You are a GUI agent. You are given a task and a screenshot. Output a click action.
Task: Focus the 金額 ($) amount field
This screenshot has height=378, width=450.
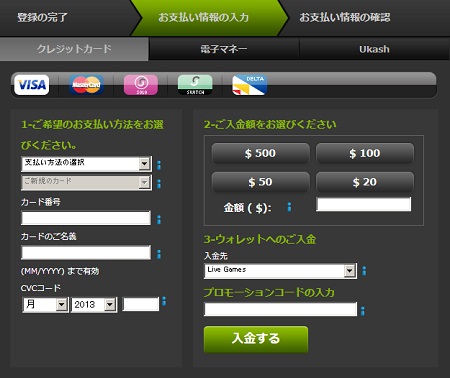click(x=364, y=204)
